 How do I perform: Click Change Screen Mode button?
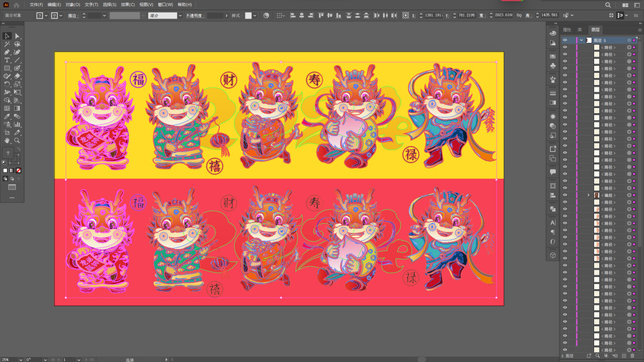[x=12, y=187]
